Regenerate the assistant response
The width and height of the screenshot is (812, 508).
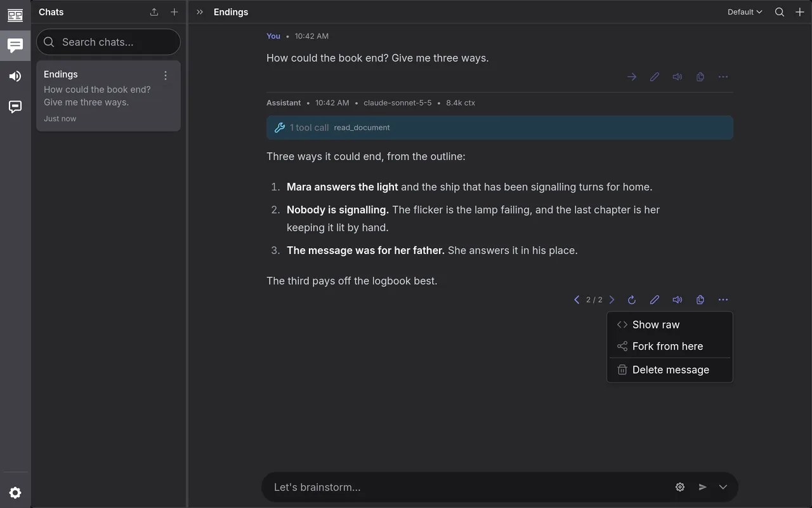coord(632,300)
